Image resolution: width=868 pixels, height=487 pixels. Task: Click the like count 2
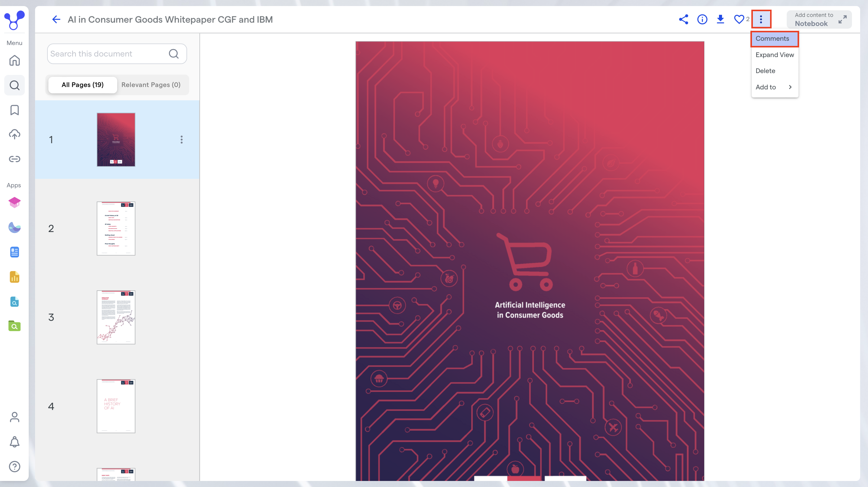coord(748,19)
